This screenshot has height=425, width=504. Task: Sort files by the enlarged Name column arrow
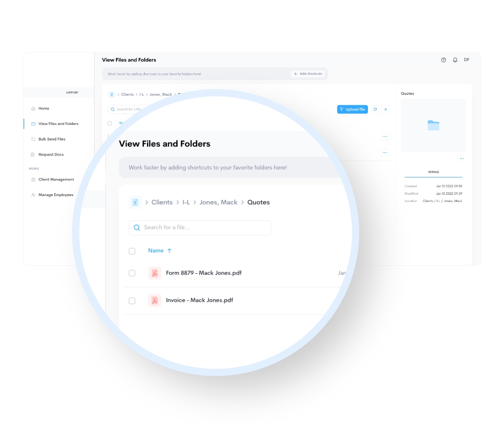click(169, 251)
